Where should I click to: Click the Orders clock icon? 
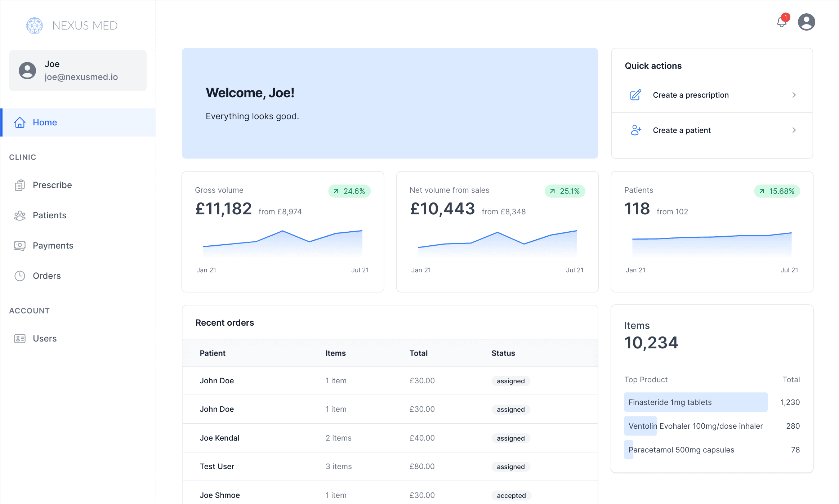[x=20, y=276]
